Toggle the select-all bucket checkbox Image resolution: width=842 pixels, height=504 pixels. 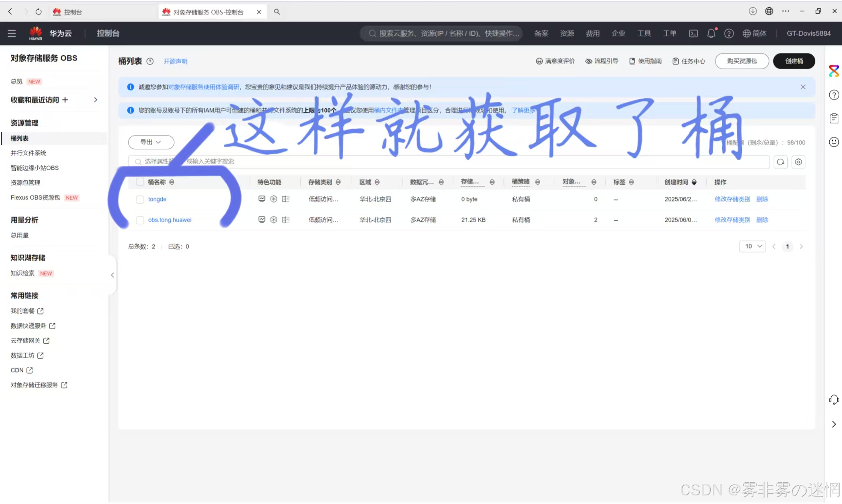(x=140, y=182)
